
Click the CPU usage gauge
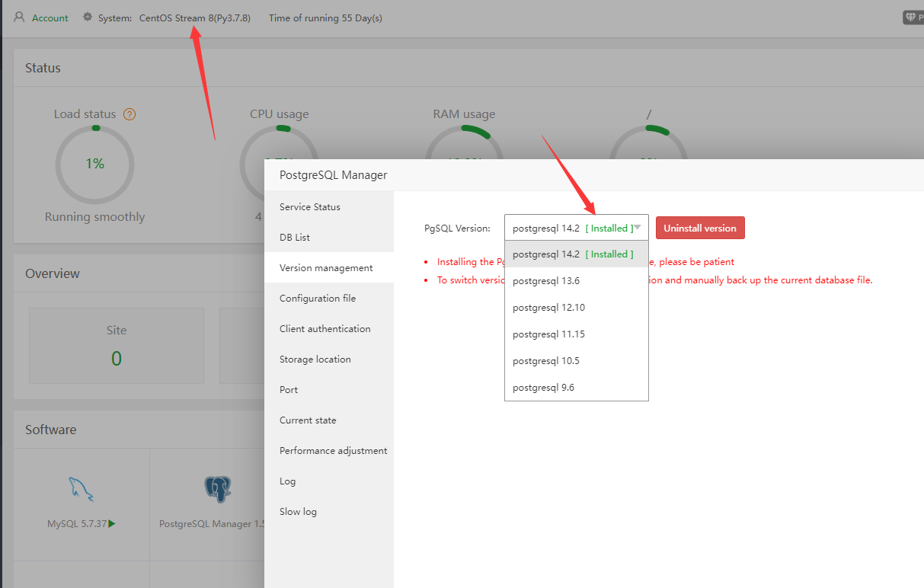279,142
